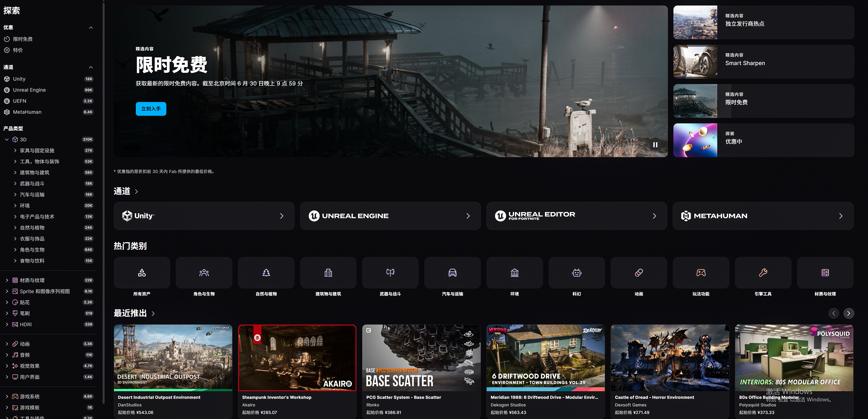Open the 引擎工具 wrench tile
This screenshot has height=419, width=868.
[x=763, y=273]
